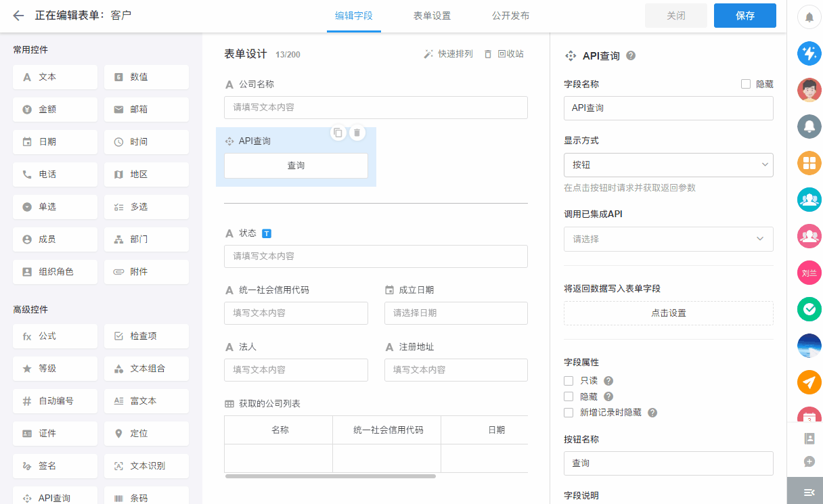Click the orange grid app icon
The height and width of the screenshot is (504, 823).
(809, 162)
